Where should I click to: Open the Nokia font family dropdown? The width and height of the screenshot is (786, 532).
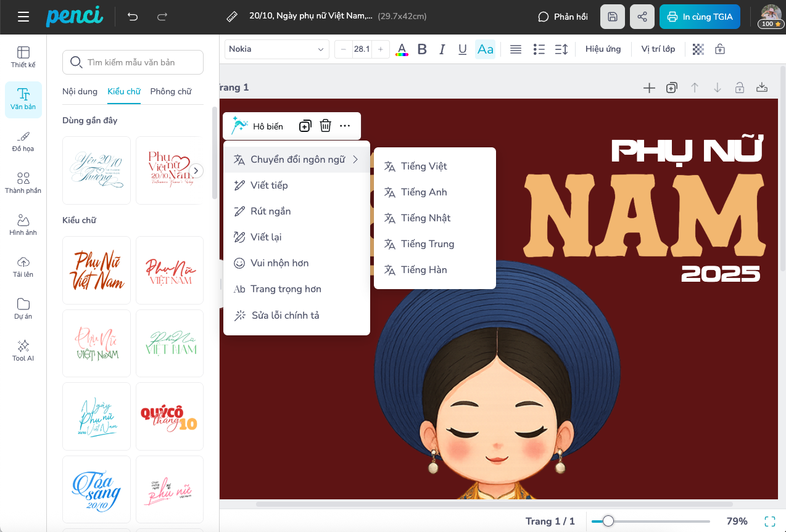pos(276,49)
